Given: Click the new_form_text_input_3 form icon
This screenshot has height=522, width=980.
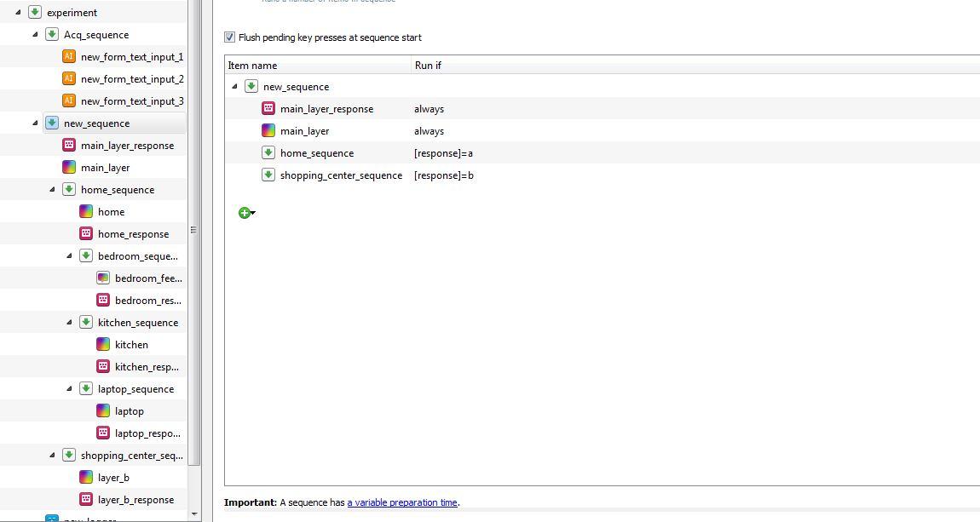Looking at the screenshot, I should coord(69,101).
